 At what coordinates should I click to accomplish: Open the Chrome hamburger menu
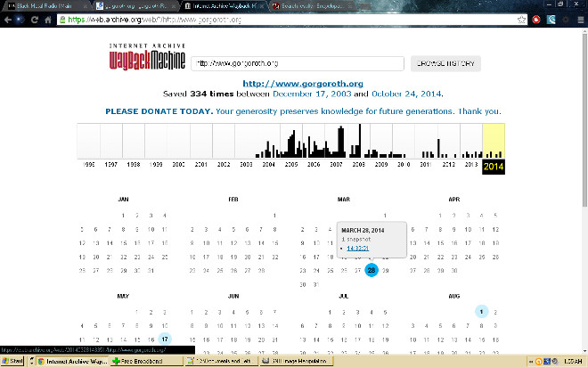(x=581, y=20)
